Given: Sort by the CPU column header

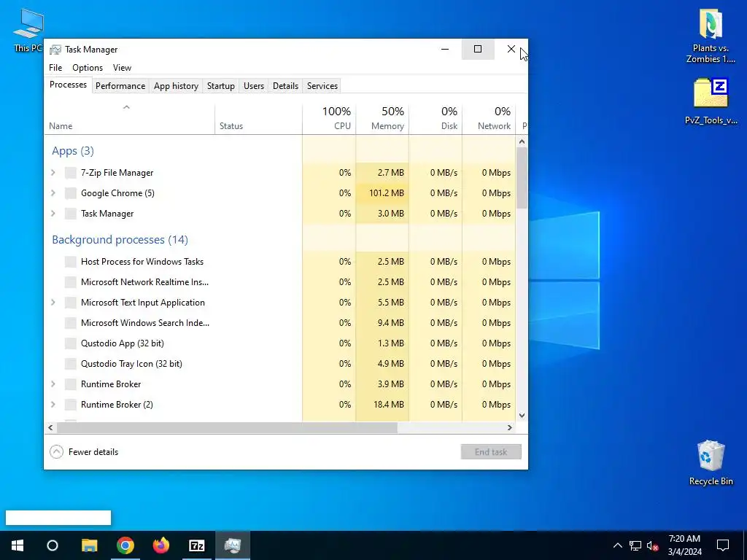Looking at the screenshot, I should 329,119.
